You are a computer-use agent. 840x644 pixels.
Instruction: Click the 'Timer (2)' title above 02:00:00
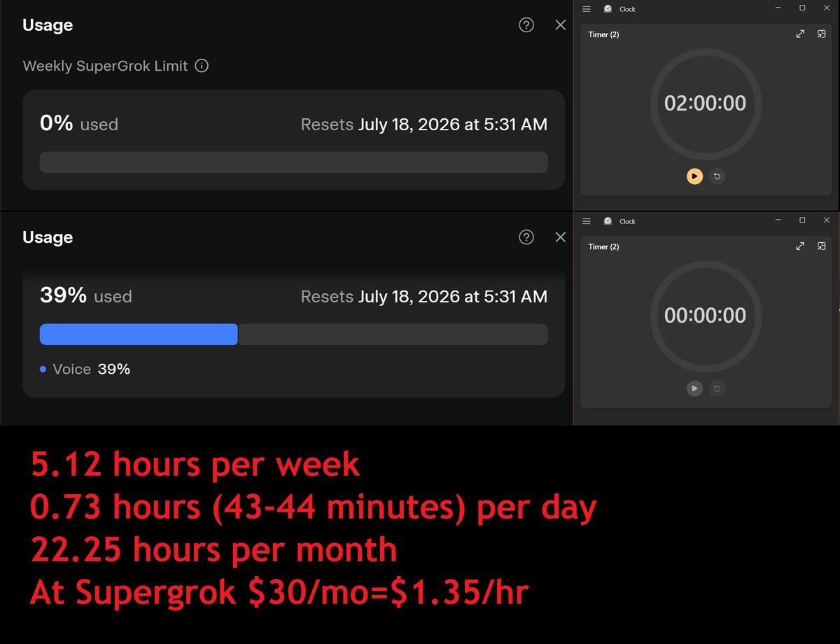tap(603, 34)
